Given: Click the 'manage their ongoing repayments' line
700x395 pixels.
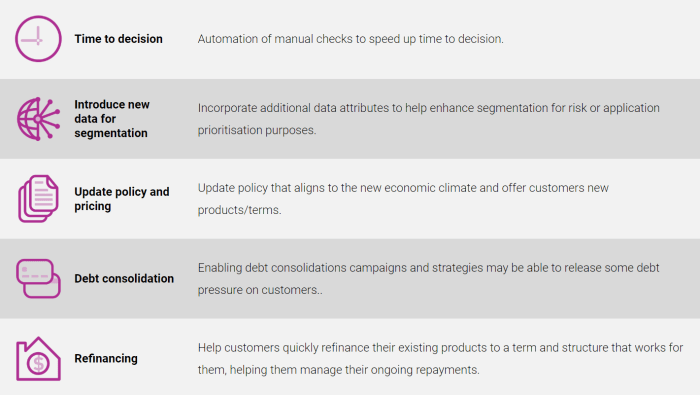Looking at the screenshot, I should click(x=338, y=370).
